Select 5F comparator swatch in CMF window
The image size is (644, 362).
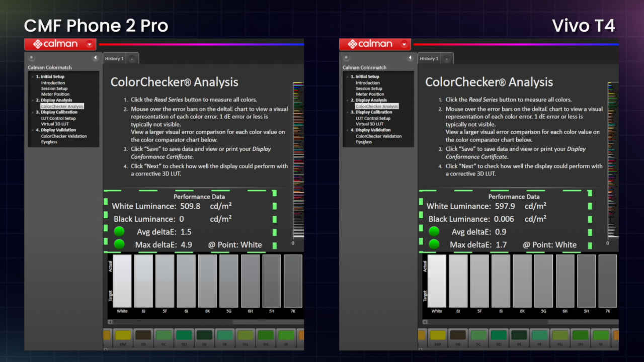[165, 281]
